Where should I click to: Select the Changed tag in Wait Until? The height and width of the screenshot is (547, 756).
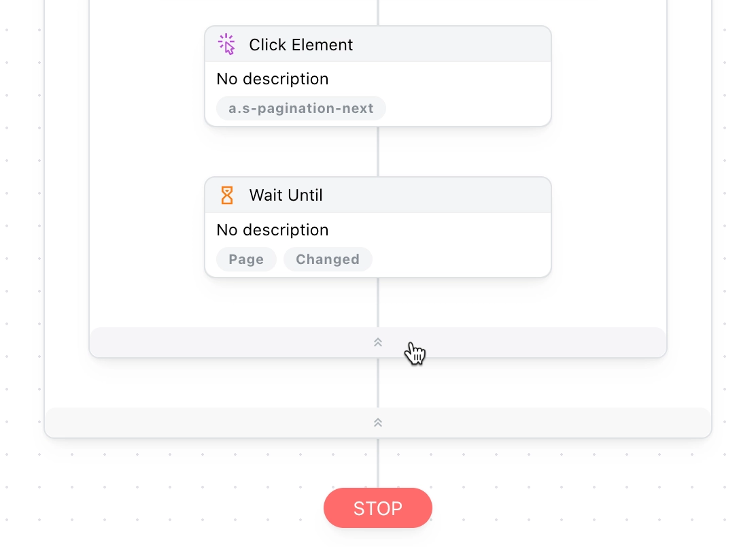(328, 259)
